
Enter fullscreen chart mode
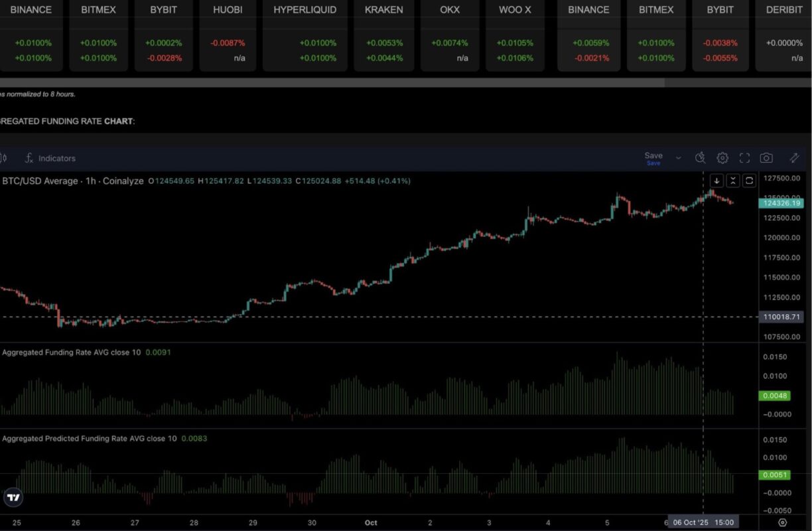point(744,158)
